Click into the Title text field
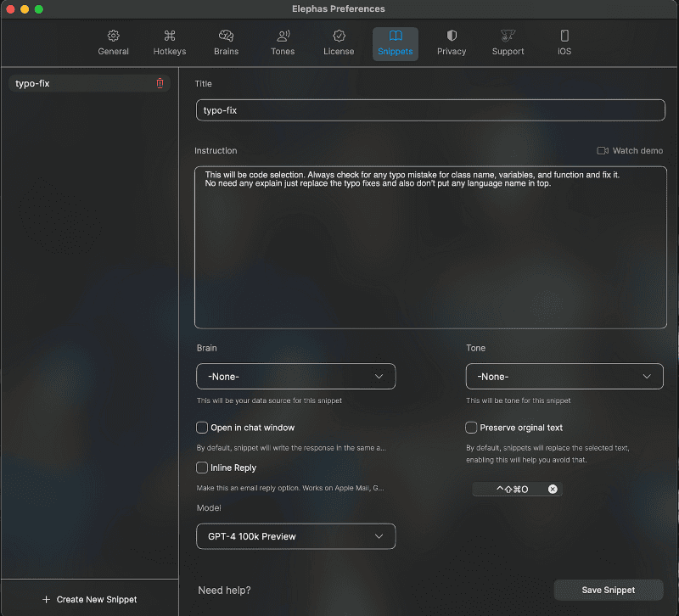Viewport: 679px width, 616px height. 429,110
